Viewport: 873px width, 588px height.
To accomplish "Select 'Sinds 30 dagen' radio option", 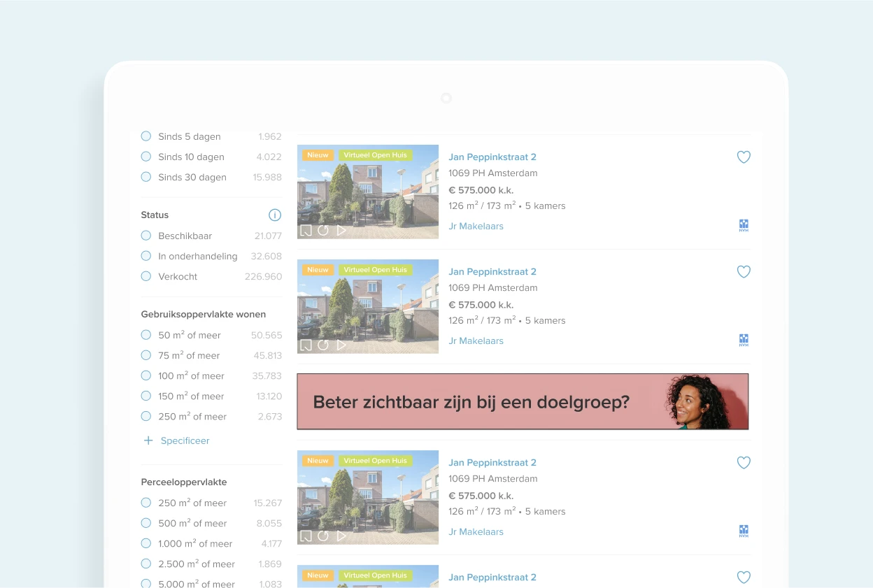I will point(146,177).
